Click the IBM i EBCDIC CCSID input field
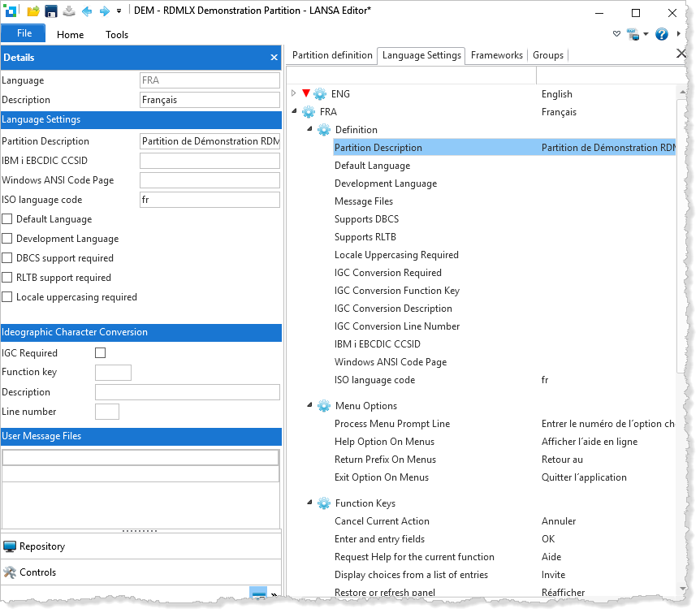700x613 pixels. (x=210, y=160)
